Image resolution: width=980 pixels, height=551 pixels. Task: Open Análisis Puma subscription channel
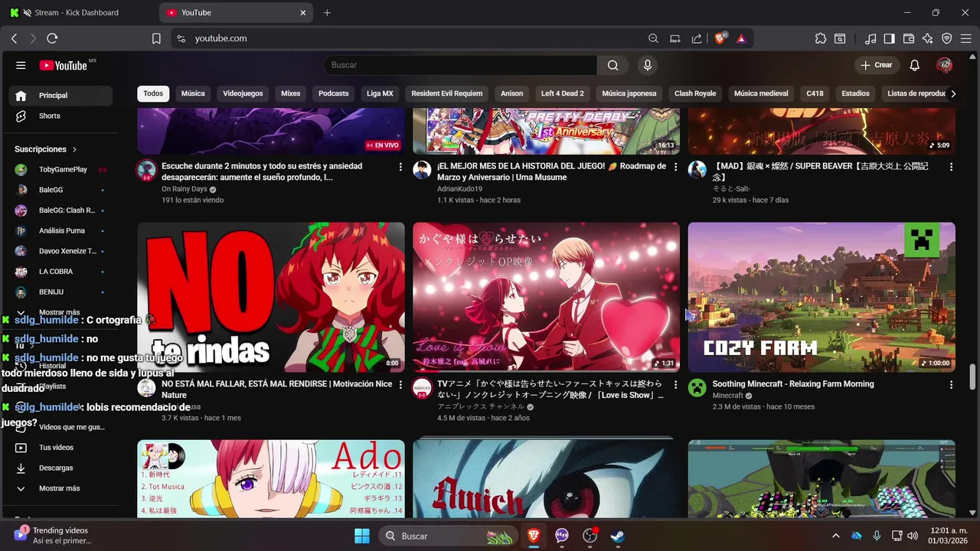pyautogui.click(x=60, y=230)
